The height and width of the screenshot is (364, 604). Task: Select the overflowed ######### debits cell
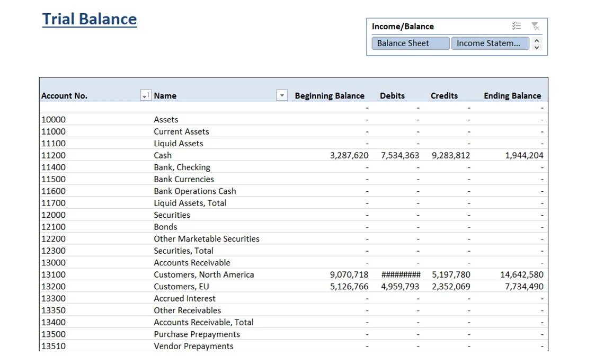tap(401, 274)
